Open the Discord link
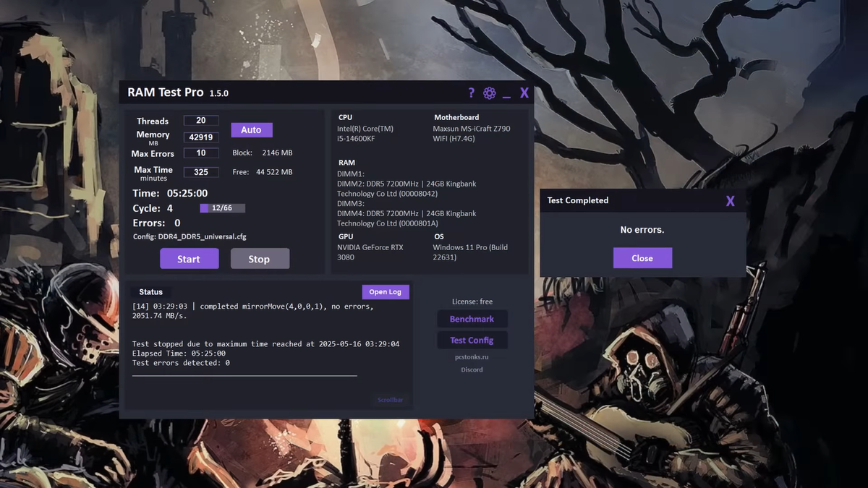The width and height of the screenshot is (868, 488). [472, 369]
